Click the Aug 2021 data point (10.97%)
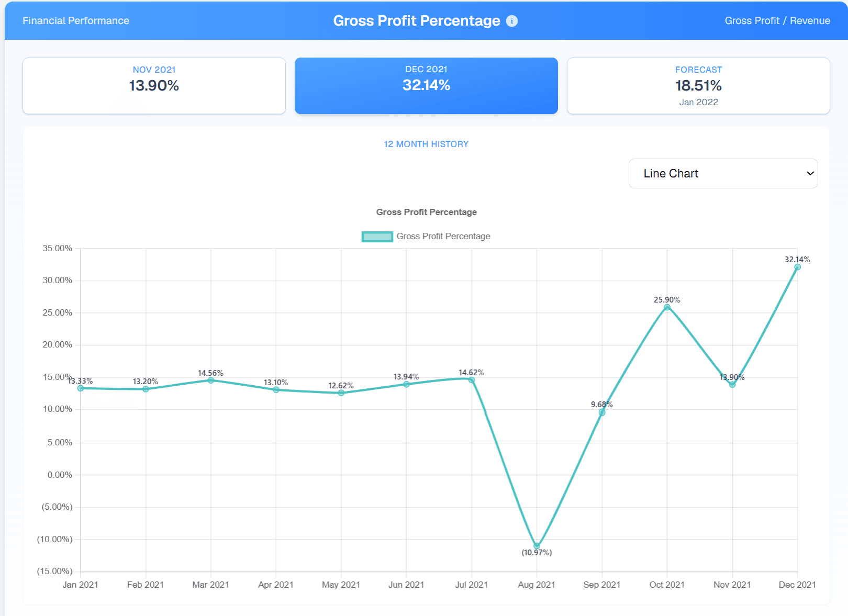This screenshot has height=616, width=848. coord(537,546)
